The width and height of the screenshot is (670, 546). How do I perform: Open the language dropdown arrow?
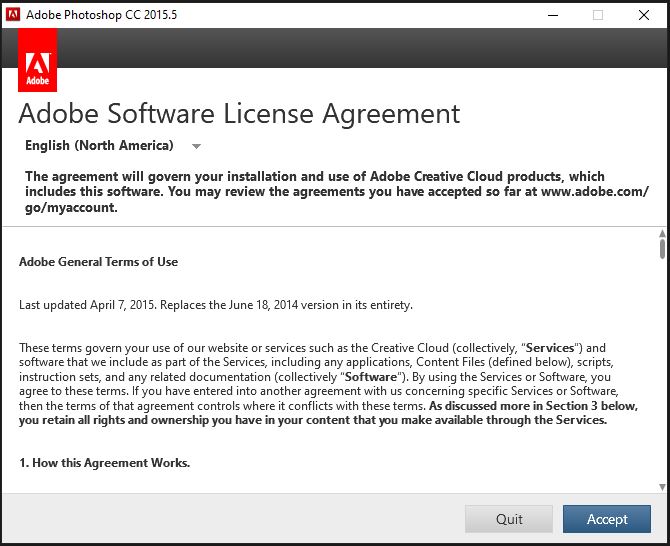click(x=196, y=146)
